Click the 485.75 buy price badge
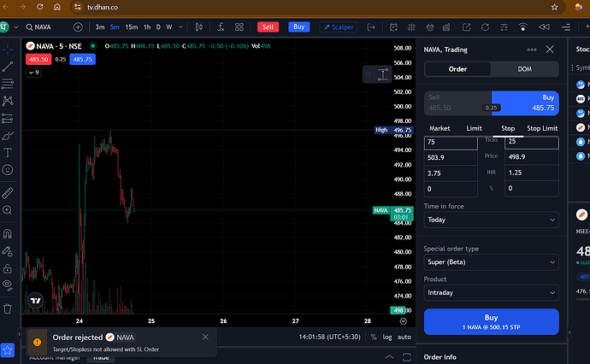The image size is (590, 364). point(82,60)
